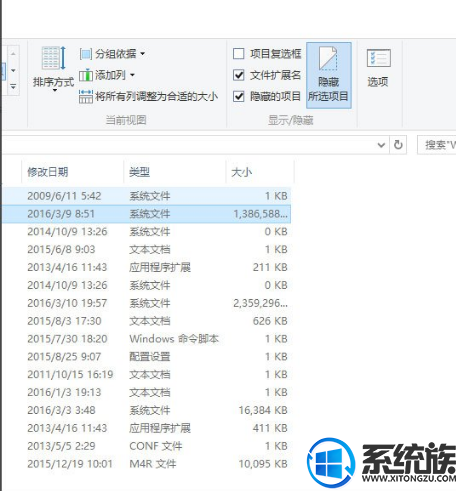Enable the 项目复选框 checkbox

(x=239, y=54)
